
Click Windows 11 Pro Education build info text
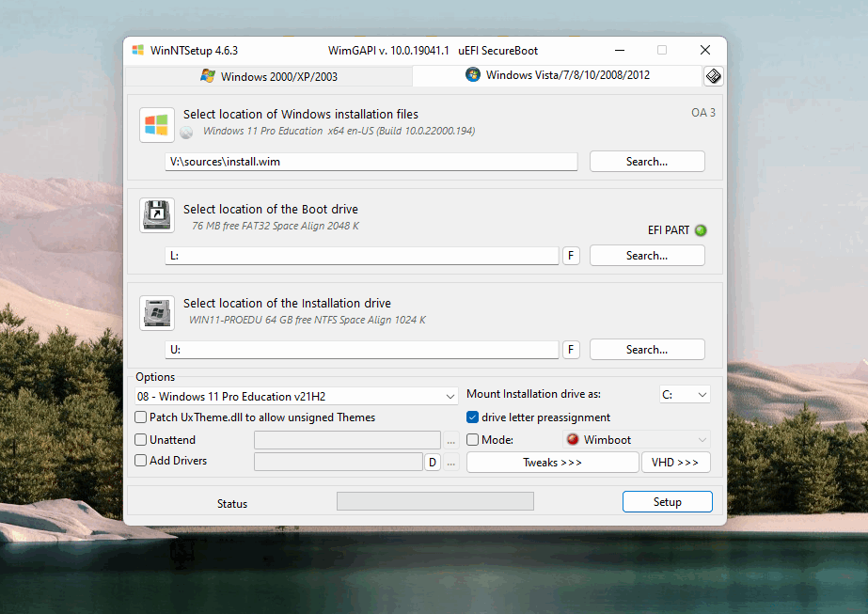[339, 132]
